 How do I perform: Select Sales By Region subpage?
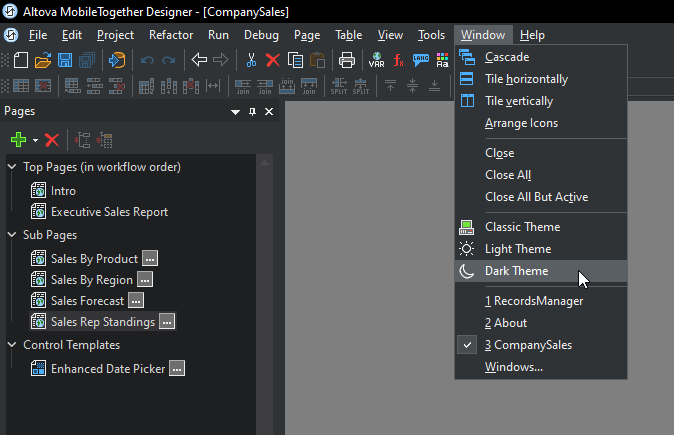pyautogui.click(x=92, y=280)
